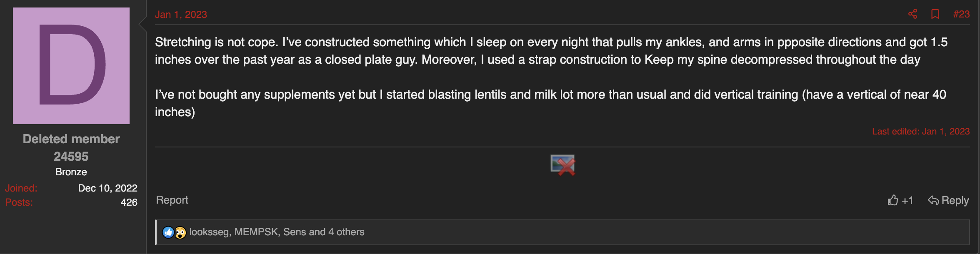Image resolution: width=980 pixels, height=254 pixels.
Task: Click the blue thumbs-up reaction icon
Action: pyautogui.click(x=168, y=232)
